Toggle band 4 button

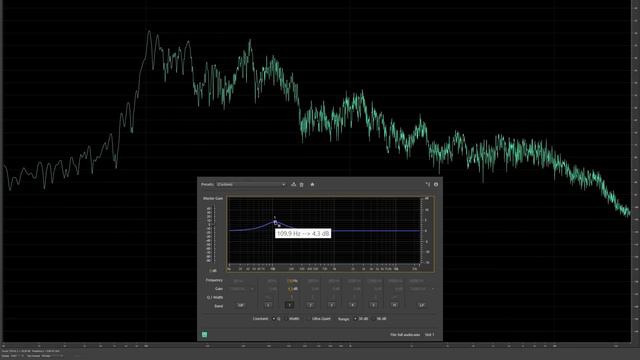tap(352, 305)
